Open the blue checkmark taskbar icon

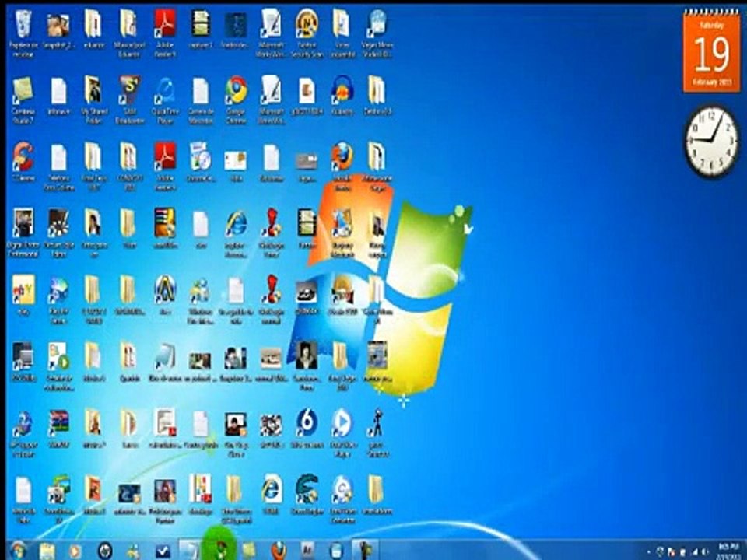pyautogui.click(x=163, y=551)
